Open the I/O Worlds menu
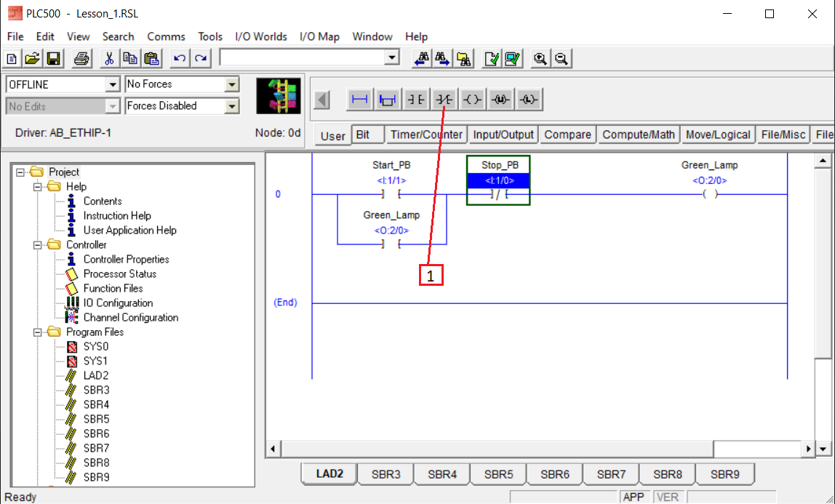Viewport: 835px width, 504px height. 261,36
